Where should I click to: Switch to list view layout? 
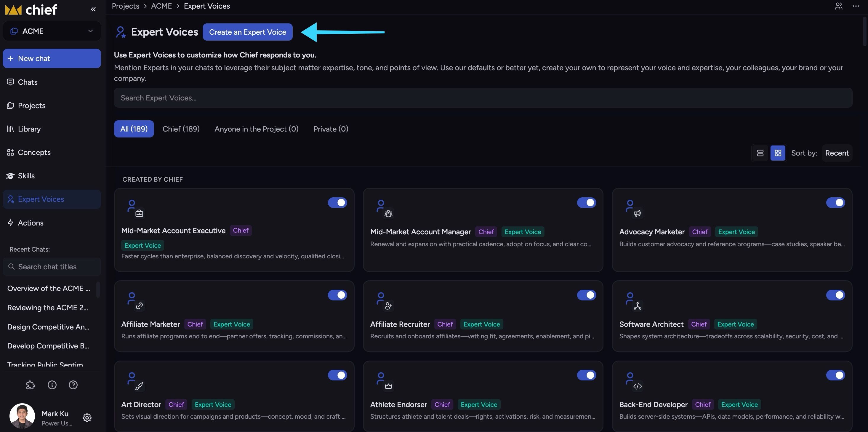tap(760, 153)
